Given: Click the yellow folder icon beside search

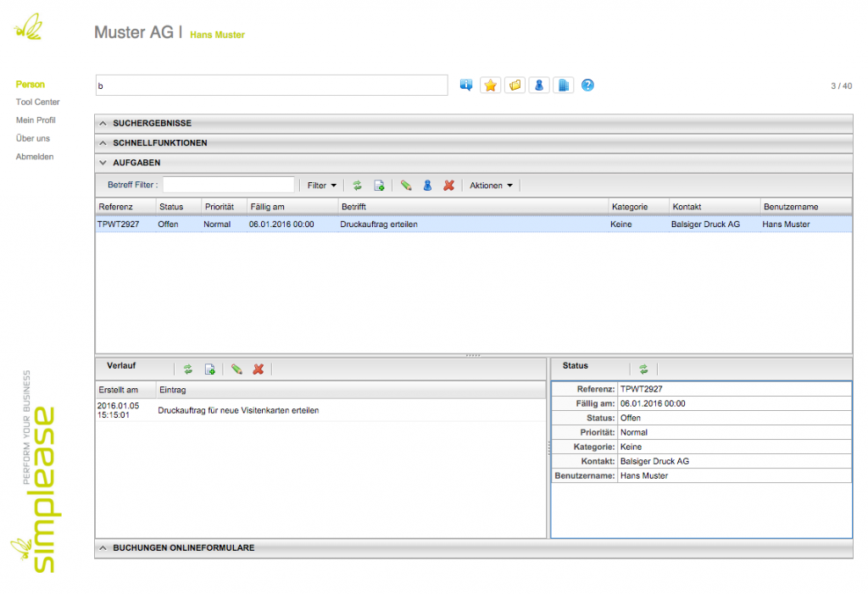Looking at the screenshot, I should pos(515,86).
